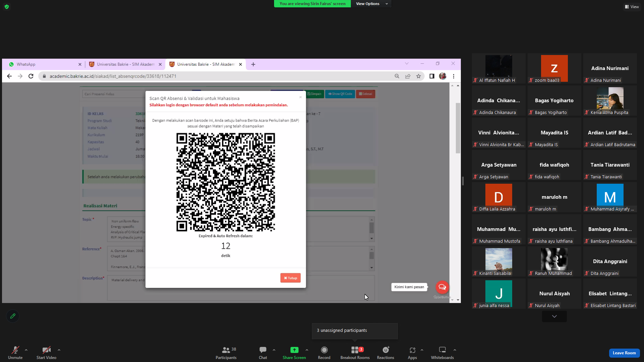
Task: Expand video options caret beside Start Video
Action: pyautogui.click(x=59, y=350)
